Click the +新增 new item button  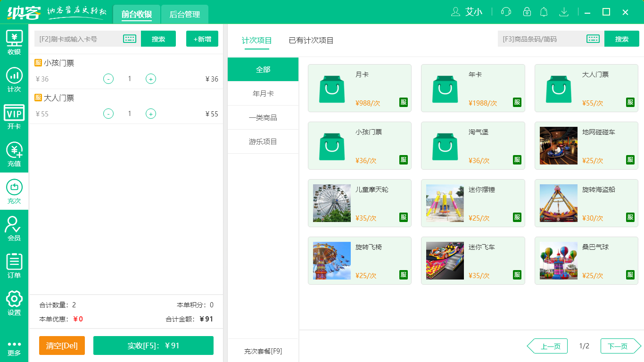click(202, 39)
